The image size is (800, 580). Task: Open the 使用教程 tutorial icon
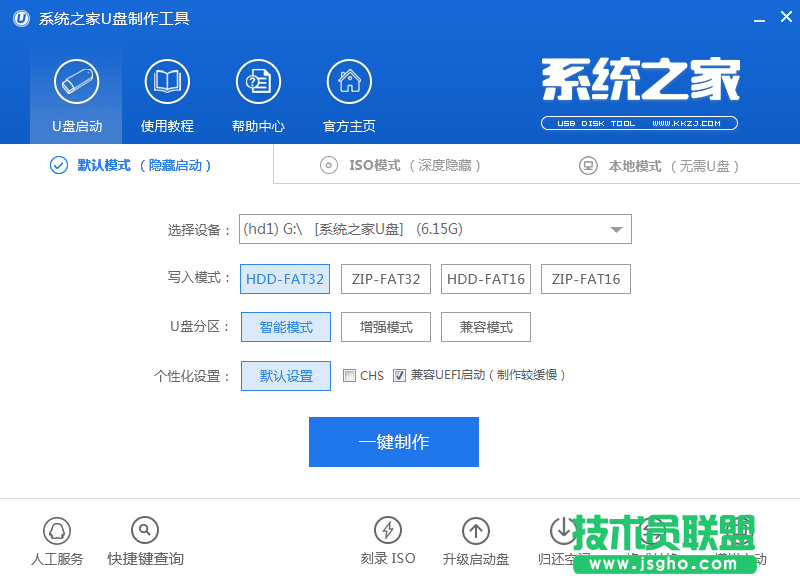pos(166,93)
